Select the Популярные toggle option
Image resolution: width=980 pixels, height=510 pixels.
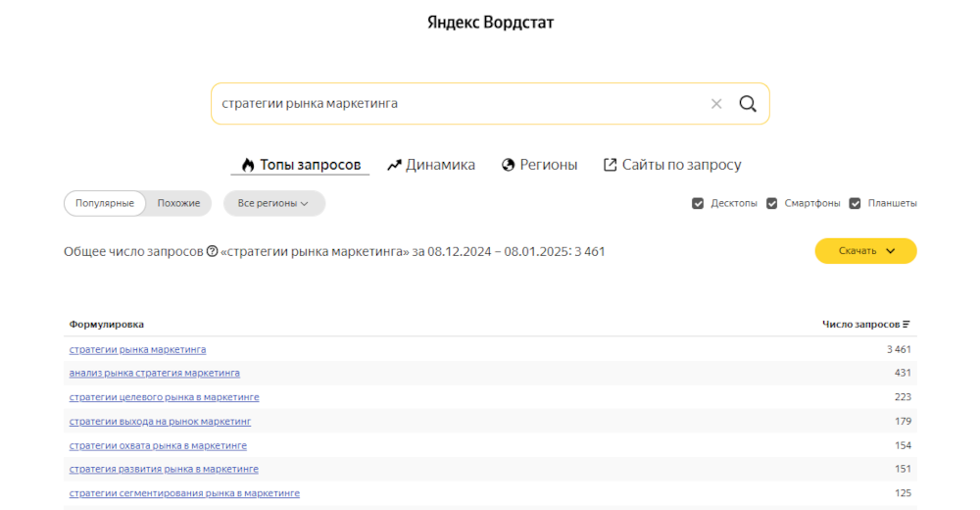(x=105, y=203)
